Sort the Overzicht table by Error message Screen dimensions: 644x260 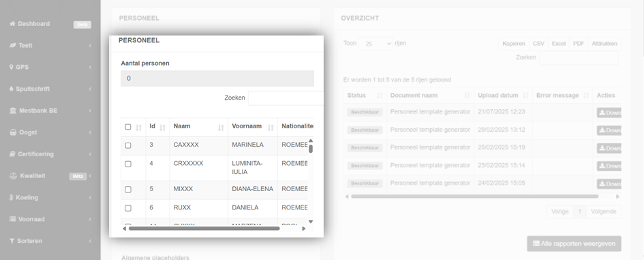point(563,96)
